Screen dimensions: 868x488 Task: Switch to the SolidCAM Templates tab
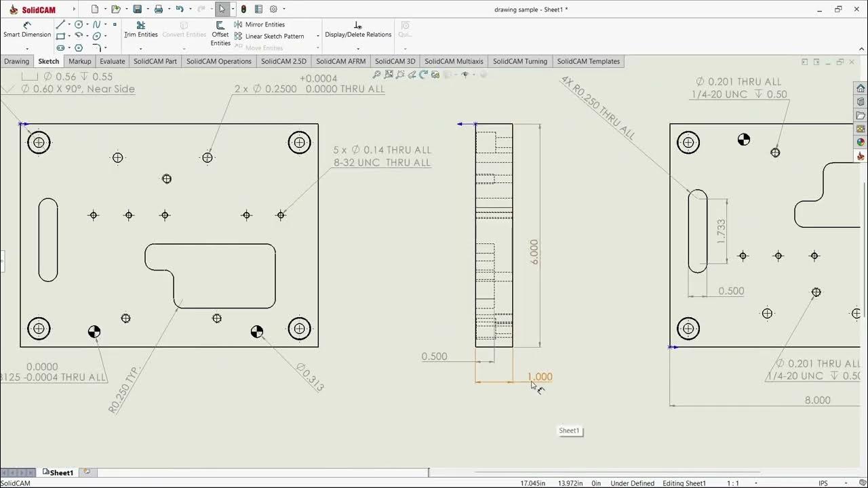(x=589, y=61)
